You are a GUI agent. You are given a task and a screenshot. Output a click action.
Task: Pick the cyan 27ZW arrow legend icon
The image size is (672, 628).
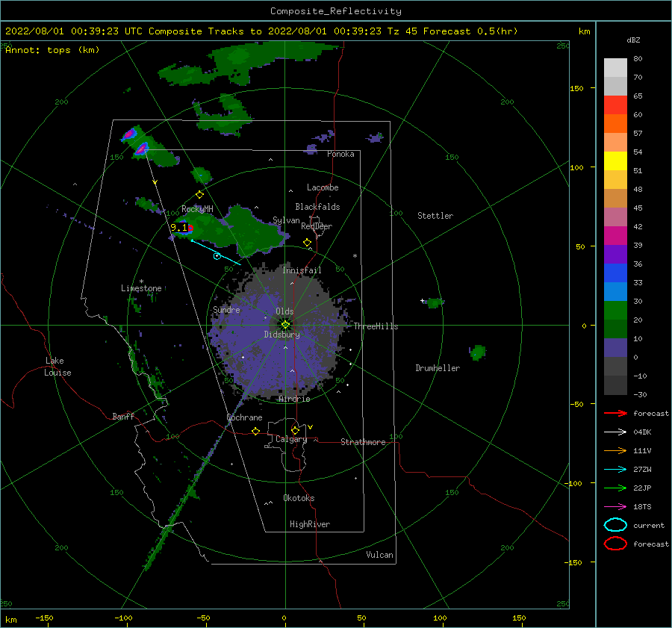click(615, 470)
